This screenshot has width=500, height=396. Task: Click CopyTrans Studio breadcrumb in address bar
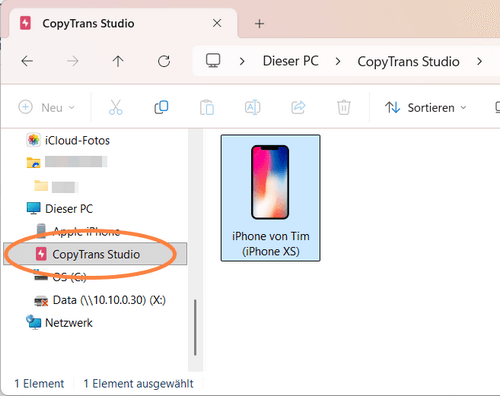[x=408, y=62]
